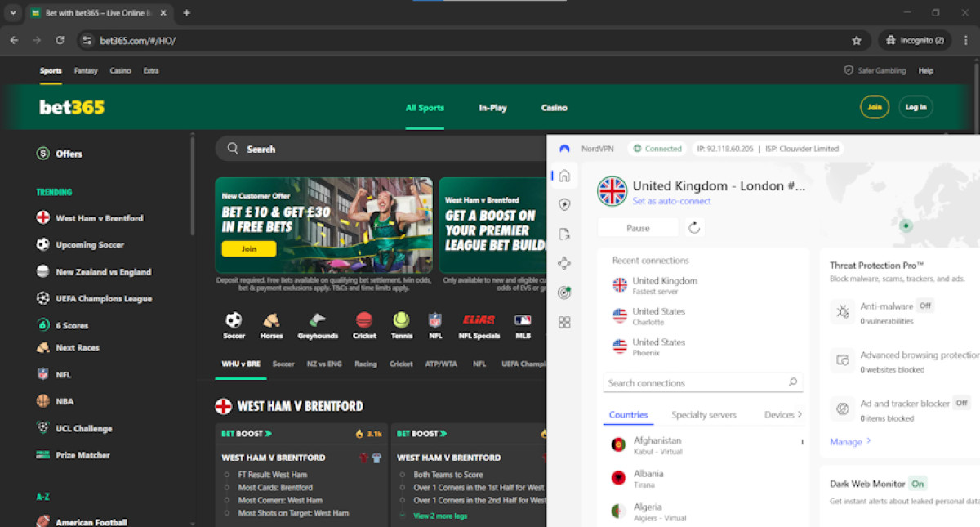The height and width of the screenshot is (527, 980).
Task: Click the yellow Join button in header
Action: point(875,107)
